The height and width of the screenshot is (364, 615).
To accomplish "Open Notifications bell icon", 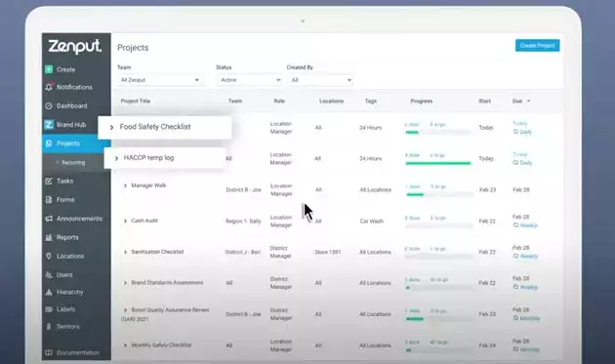I will coord(49,87).
